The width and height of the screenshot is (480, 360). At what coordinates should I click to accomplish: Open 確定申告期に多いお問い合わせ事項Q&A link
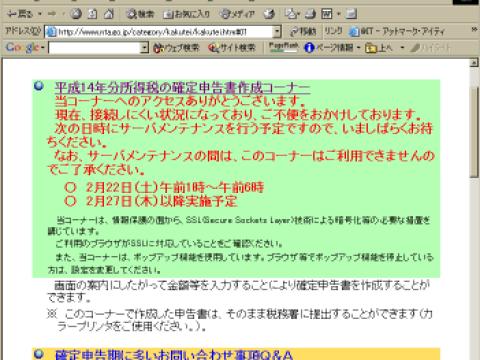tap(174, 354)
